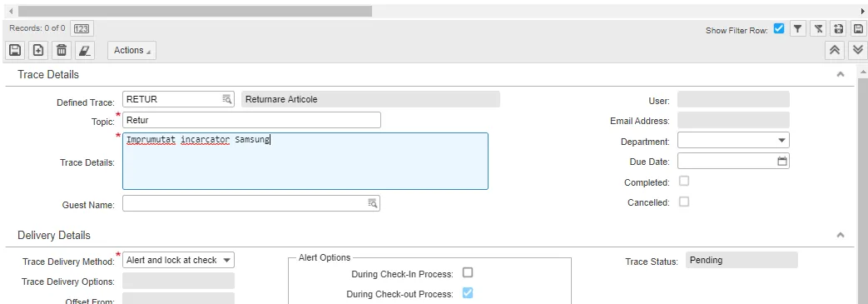The width and height of the screenshot is (868, 304).
Task: Collapse all sections with double up chevron
Action: coord(834,50)
